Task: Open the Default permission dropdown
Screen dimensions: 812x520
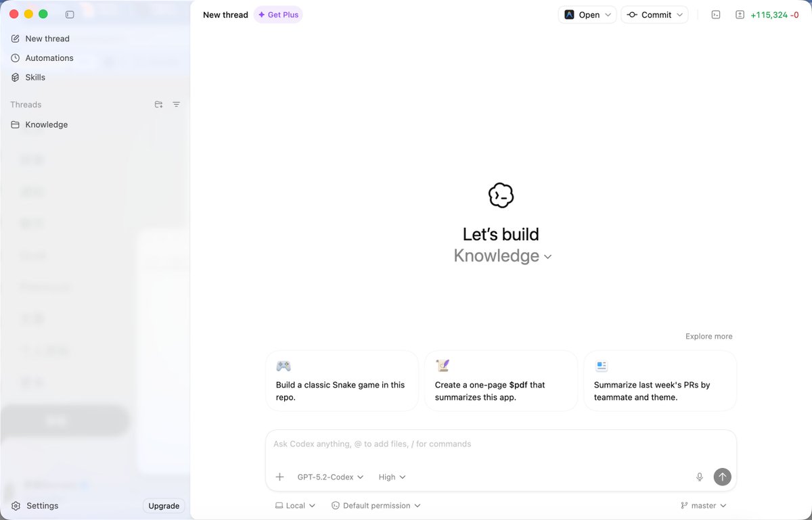Action: [376, 505]
